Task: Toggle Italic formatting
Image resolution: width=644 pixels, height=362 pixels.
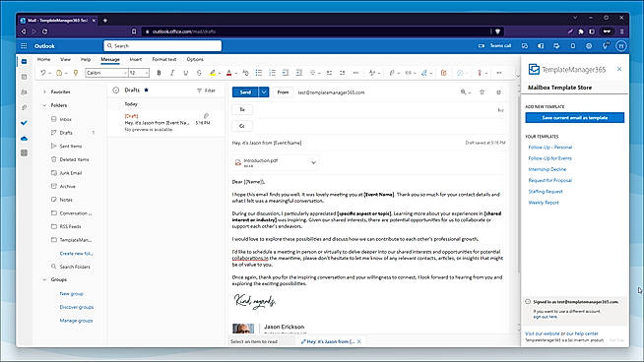Action: (x=172, y=73)
